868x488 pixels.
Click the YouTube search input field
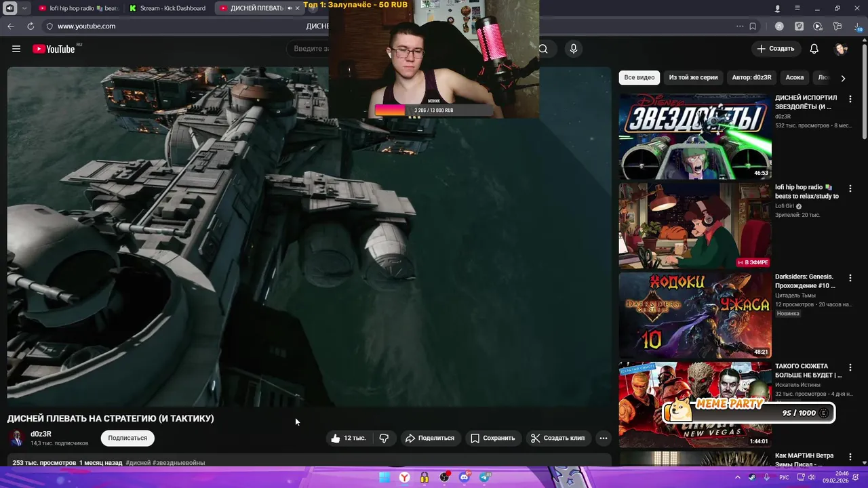tap(311, 49)
